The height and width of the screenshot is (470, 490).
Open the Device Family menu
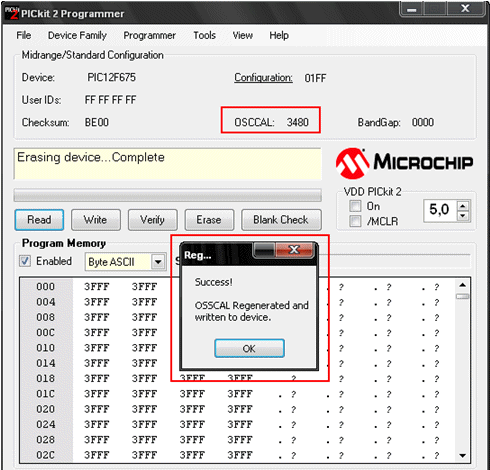coord(77,35)
